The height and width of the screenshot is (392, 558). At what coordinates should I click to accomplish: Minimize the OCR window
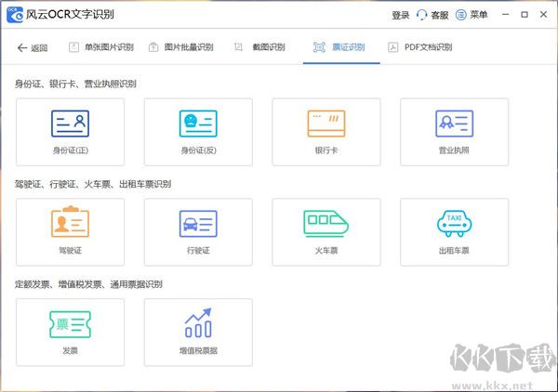[x=505, y=15]
